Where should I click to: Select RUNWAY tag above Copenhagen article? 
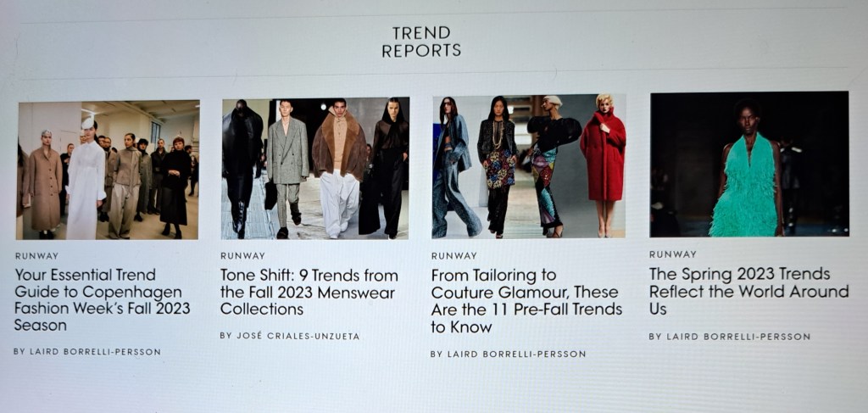pyautogui.click(x=36, y=256)
